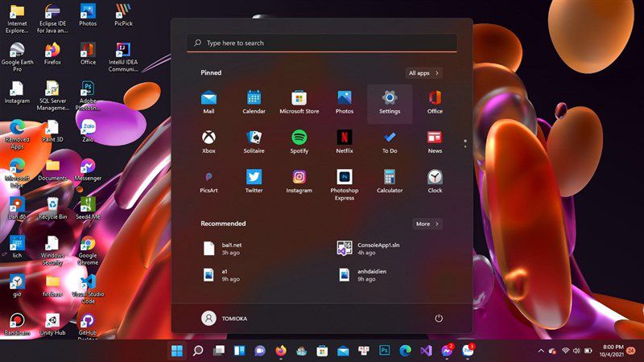Open Photoshop from the taskbar
The width and height of the screenshot is (644, 362).
[385, 351]
